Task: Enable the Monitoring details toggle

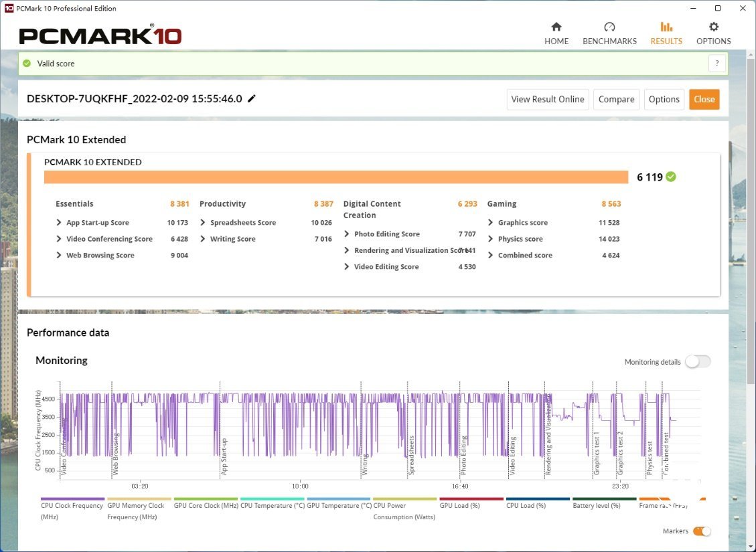Action: 698,362
